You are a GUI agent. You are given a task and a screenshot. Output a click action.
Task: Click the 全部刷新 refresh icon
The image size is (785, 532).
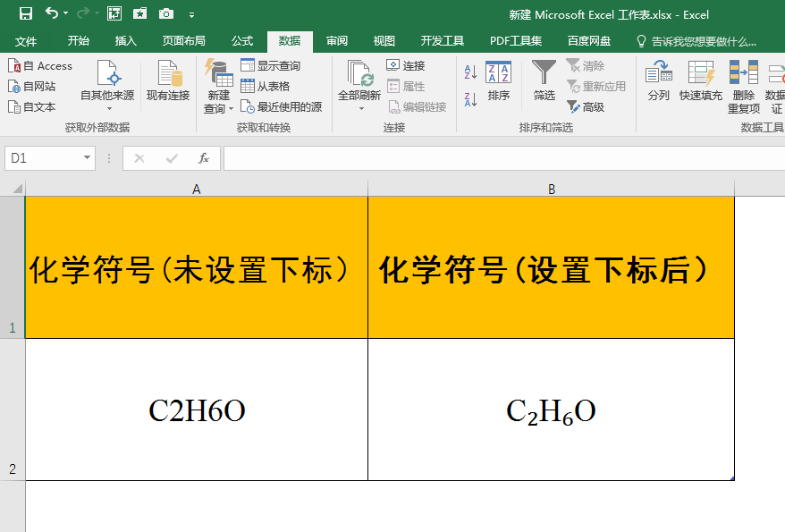coord(359,73)
